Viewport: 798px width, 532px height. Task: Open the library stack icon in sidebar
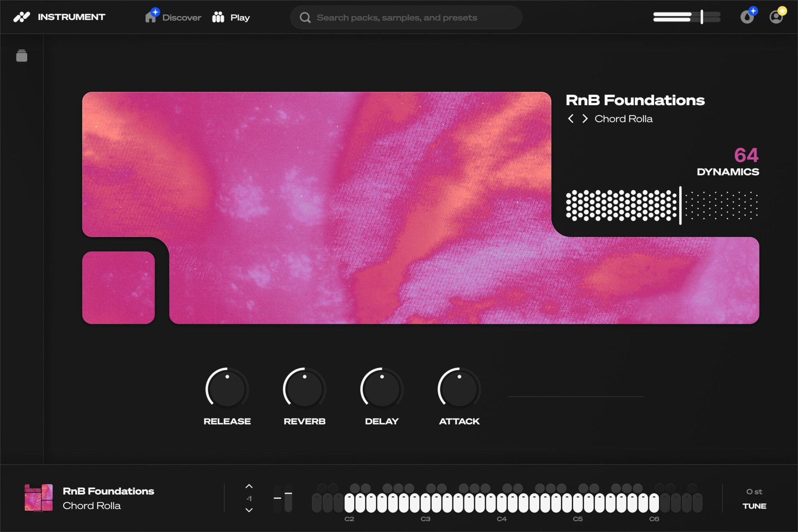pyautogui.click(x=22, y=56)
